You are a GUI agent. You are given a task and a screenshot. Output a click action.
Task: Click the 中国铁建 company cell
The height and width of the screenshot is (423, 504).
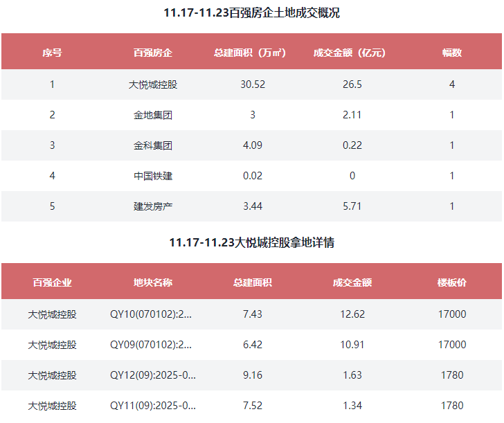pos(153,176)
